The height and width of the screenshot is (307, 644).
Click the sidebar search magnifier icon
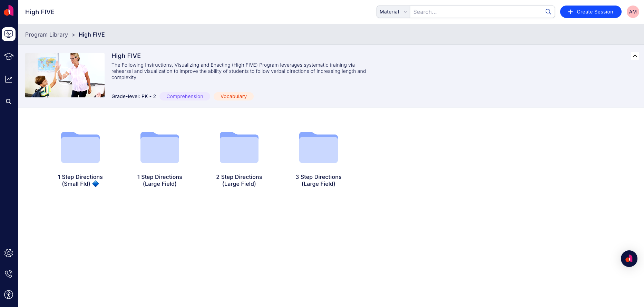coord(9,102)
